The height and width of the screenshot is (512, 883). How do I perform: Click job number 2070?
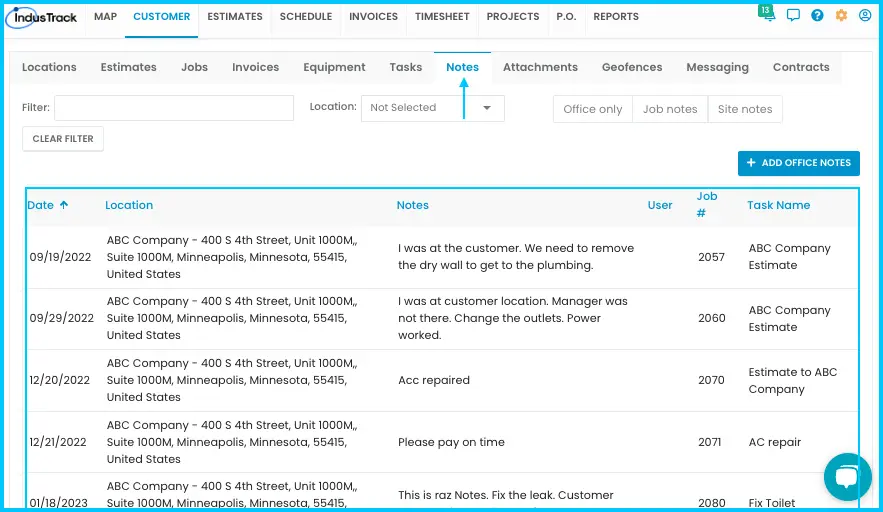click(x=711, y=380)
